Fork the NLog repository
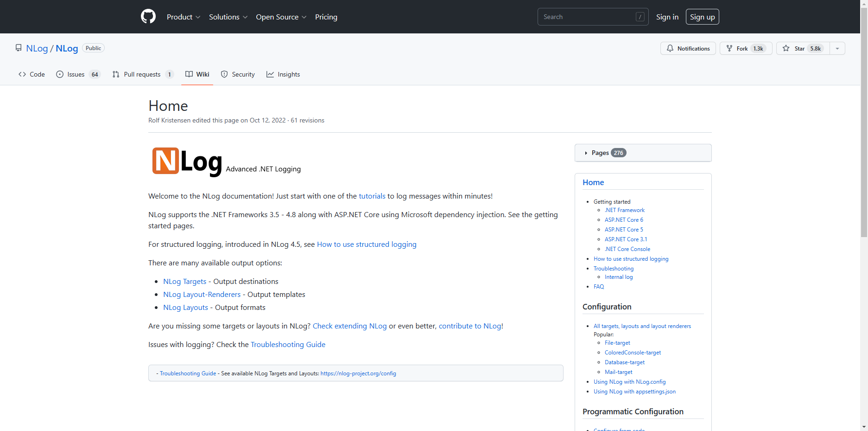868x431 pixels. click(x=746, y=48)
